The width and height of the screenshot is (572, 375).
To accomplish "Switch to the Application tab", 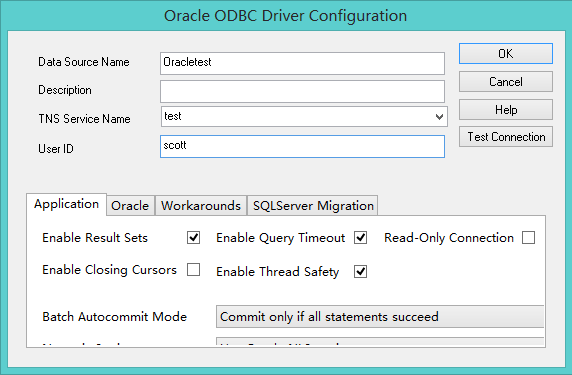I will 66,204.
